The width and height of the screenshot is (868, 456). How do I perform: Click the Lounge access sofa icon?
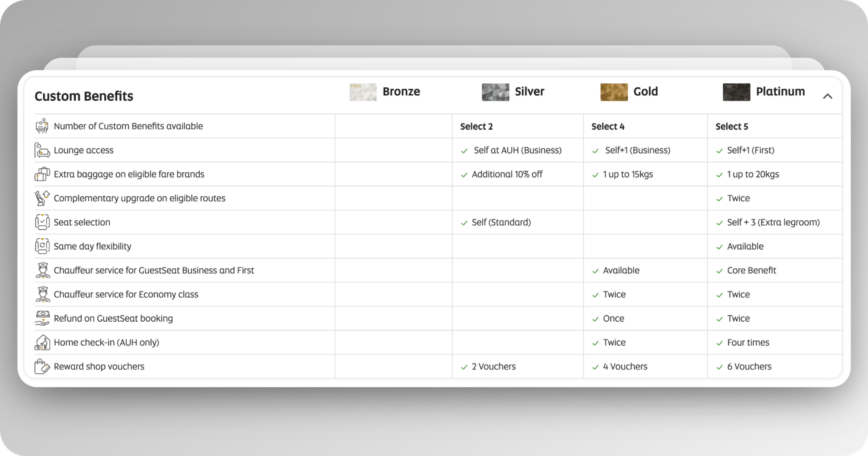(42, 150)
